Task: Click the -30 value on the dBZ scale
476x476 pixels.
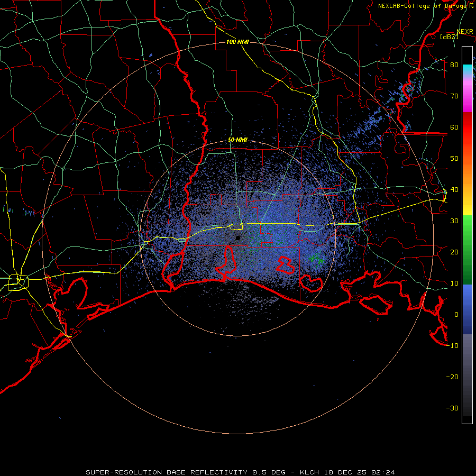Action: coord(452,408)
